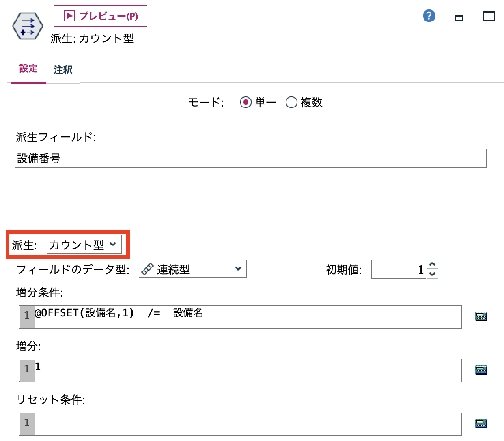The width and height of the screenshot is (504, 441).
Task: Open the expression builder for 増分
Action: pos(481,370)
